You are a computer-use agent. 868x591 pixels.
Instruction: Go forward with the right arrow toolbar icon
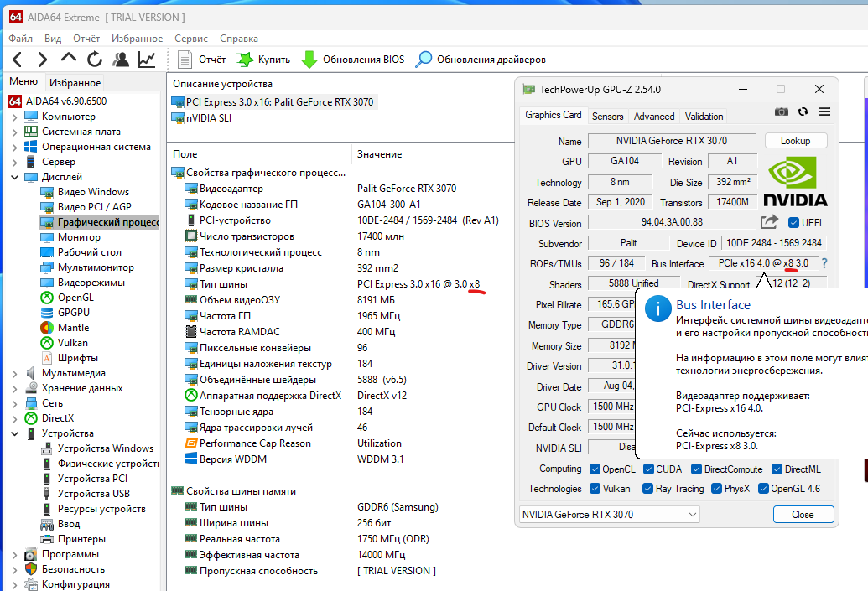42,60
